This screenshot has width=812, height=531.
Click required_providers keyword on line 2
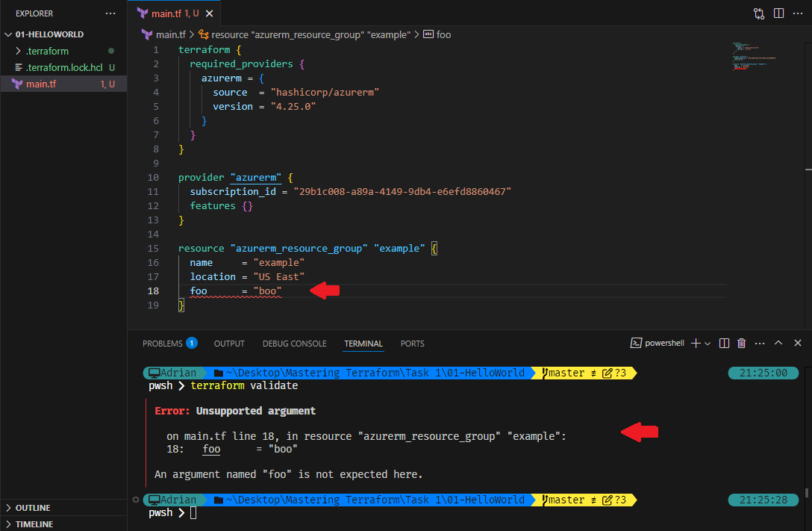pos(241,63)
